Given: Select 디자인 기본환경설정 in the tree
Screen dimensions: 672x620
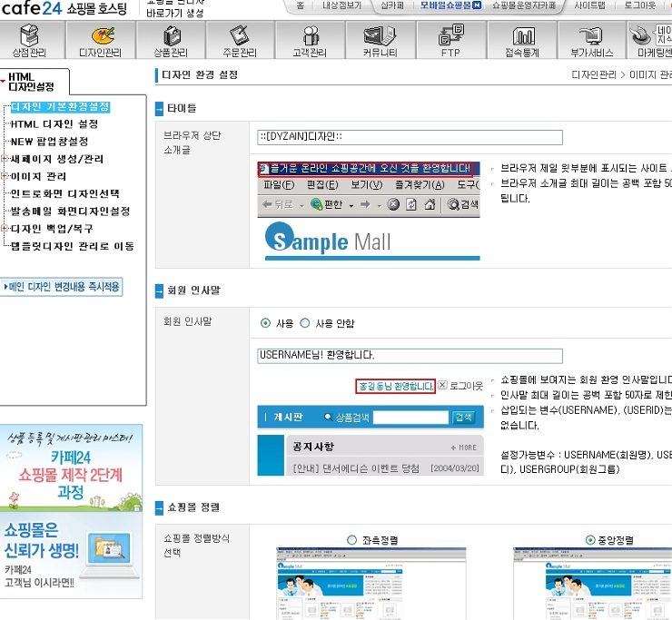Looking at the screenshot, I should [60, 107].
